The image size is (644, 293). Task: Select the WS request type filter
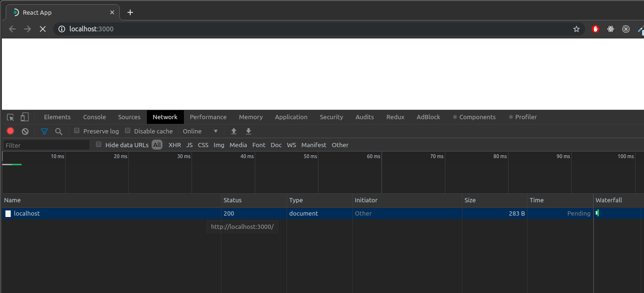[x=291, y=145]
